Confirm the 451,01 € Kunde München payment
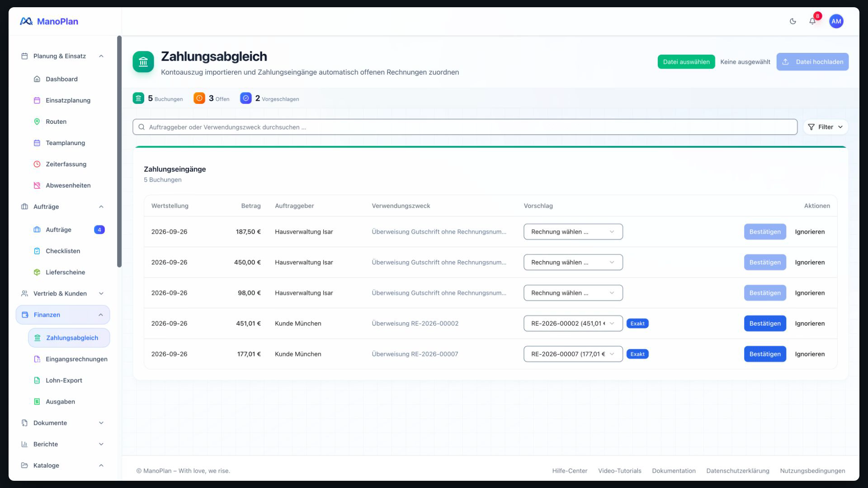This screenshot has height=488, width=868. coord(765,324)
